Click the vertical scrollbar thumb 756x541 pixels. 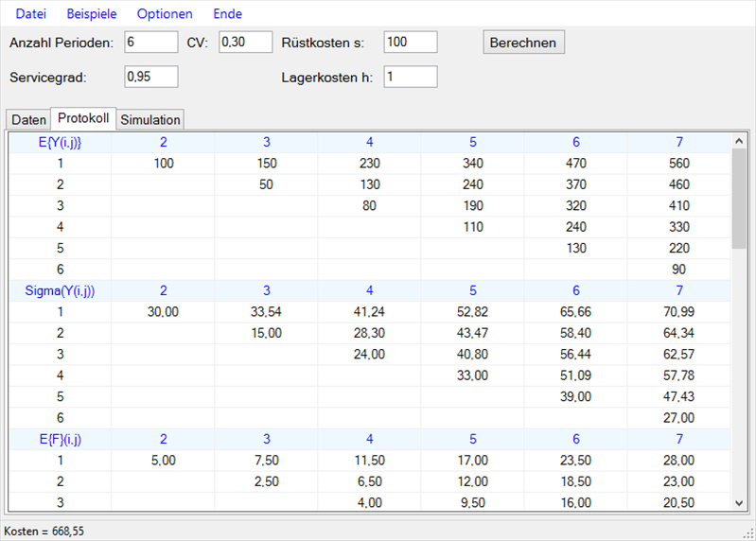739,199
